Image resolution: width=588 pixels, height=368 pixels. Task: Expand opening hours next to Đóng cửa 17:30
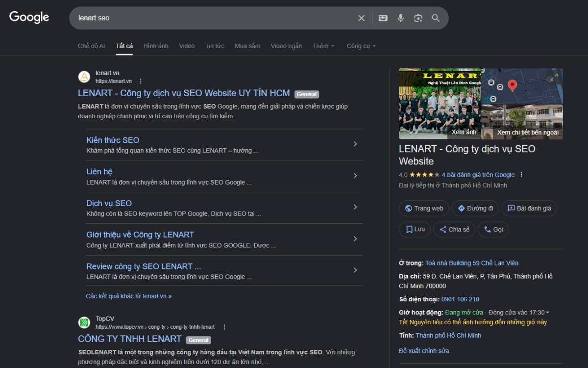547,313
